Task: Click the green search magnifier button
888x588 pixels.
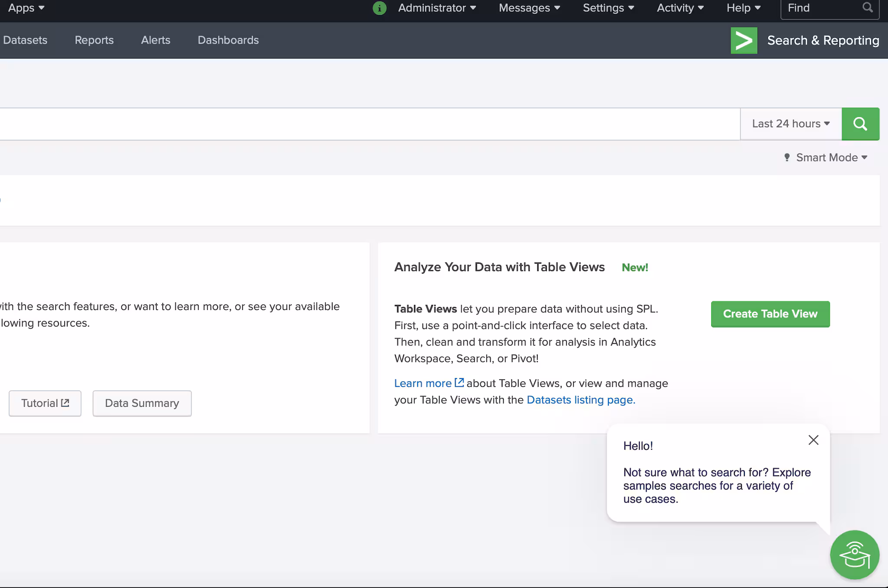Action: point(860,124)
